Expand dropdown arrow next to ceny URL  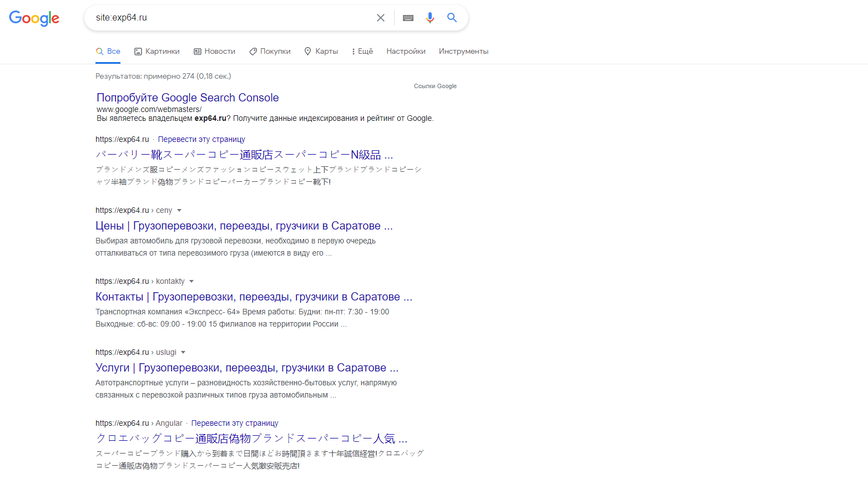point(179,211)
